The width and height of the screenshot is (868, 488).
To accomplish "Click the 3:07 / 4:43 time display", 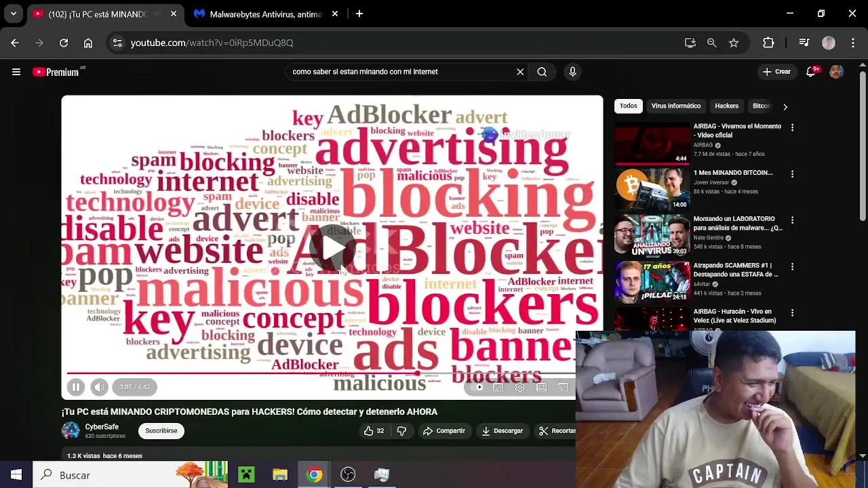I will point(135,387).
